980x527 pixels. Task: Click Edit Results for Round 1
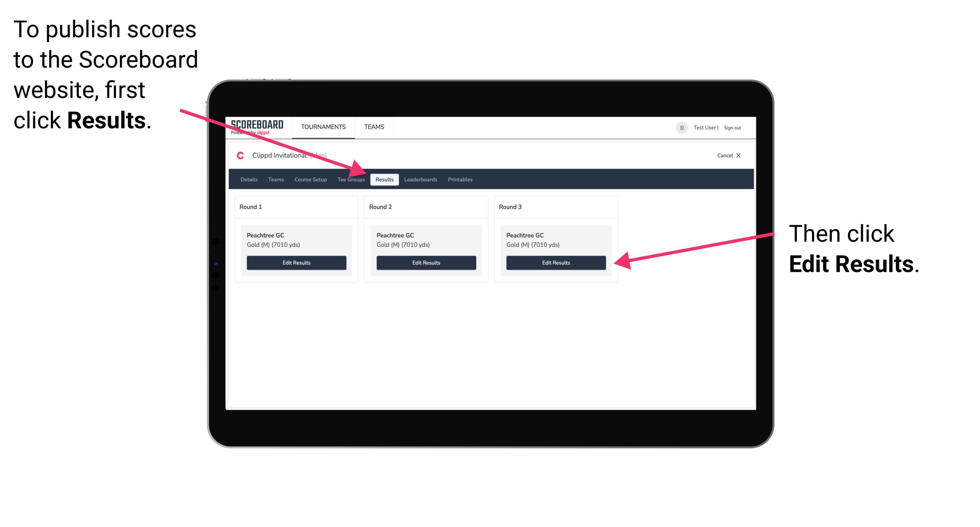296,263
